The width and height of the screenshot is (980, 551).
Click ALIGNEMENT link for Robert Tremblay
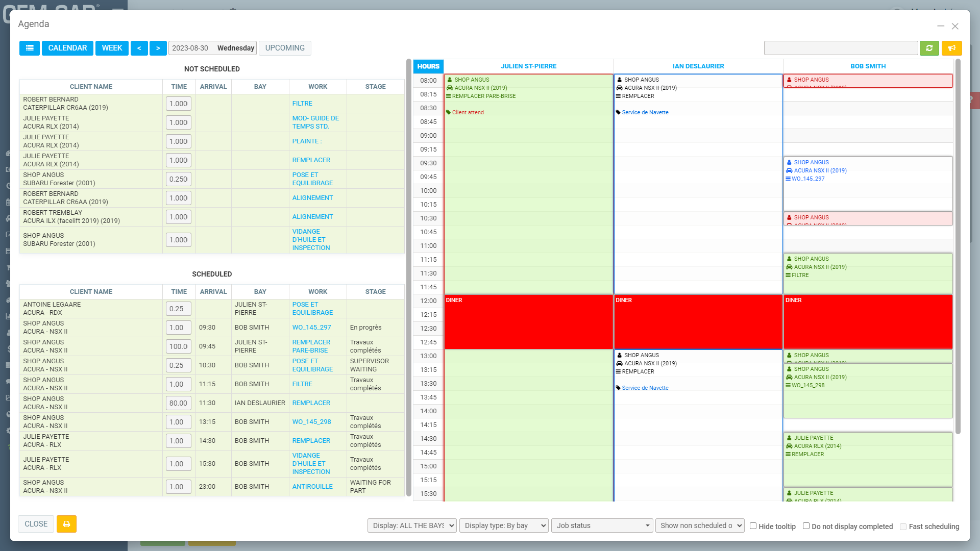point(312,217)
